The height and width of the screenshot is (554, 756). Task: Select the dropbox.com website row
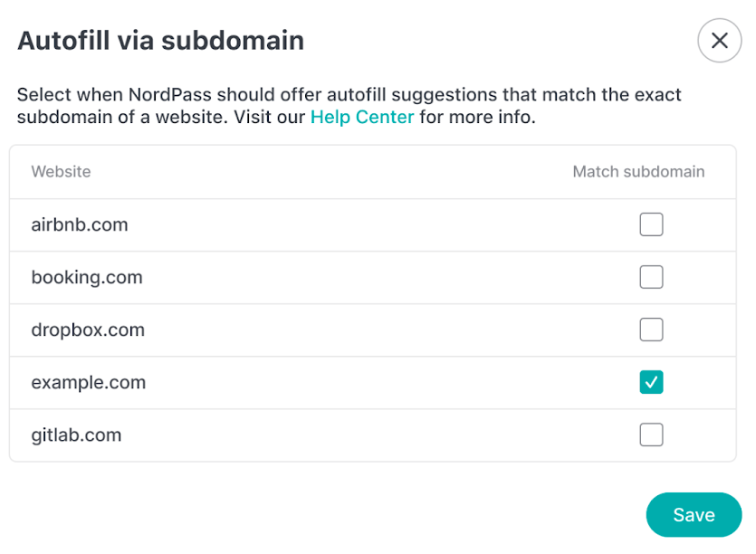(x=87, y=330)
